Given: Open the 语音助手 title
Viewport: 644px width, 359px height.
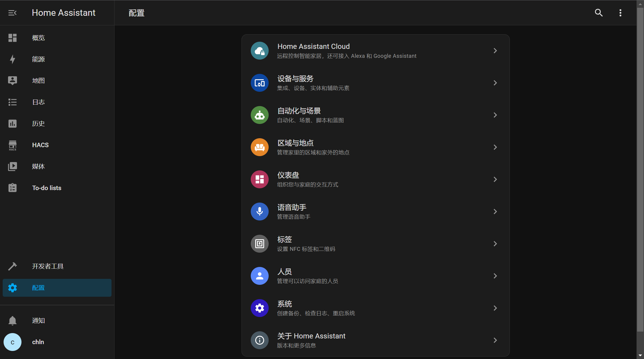Looking at the screenshot, I should coord(292,207).
